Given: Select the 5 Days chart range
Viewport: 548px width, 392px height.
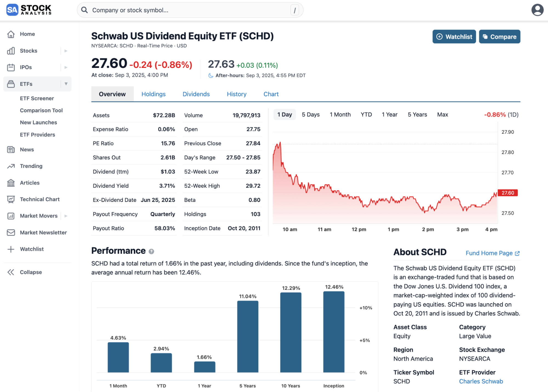Looking at the screenshot, I should coord(311,115).
